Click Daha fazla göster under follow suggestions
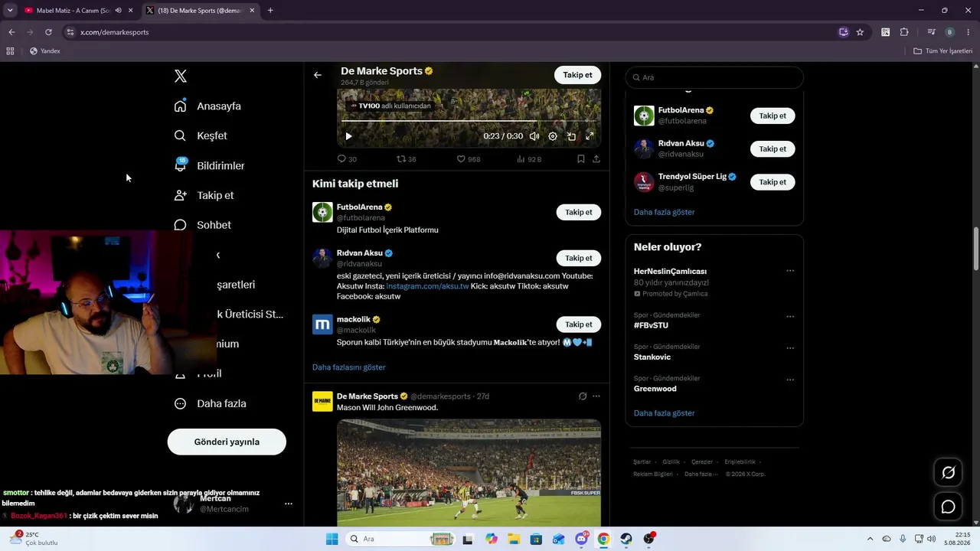980x551 pixels. (665, 212)
